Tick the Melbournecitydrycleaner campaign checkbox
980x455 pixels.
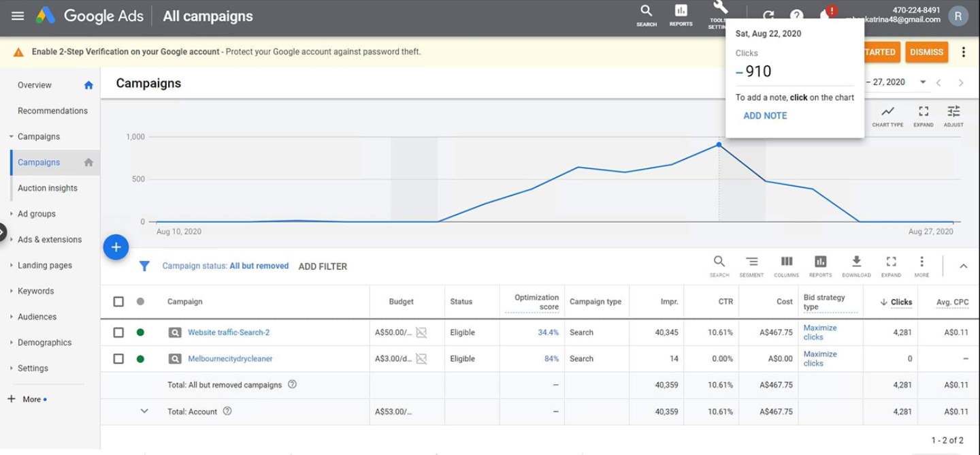tap(118, 358)
